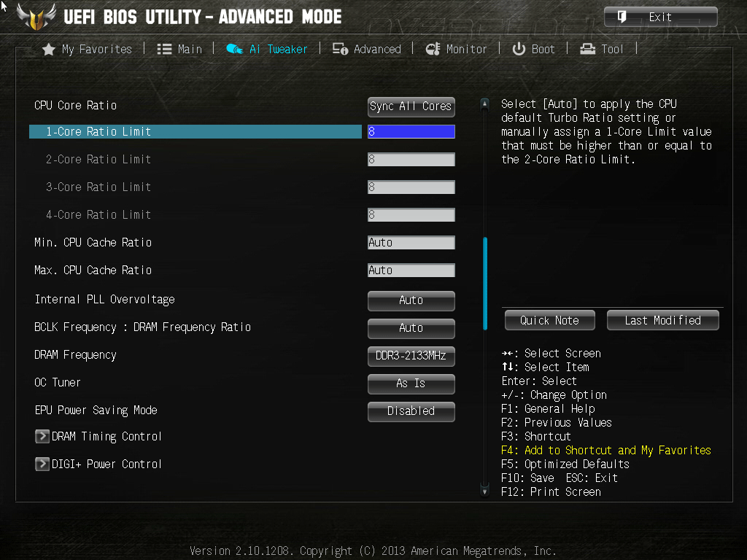The image size is (747, 560).
Task: Click the Exit button
Action: 661,17
